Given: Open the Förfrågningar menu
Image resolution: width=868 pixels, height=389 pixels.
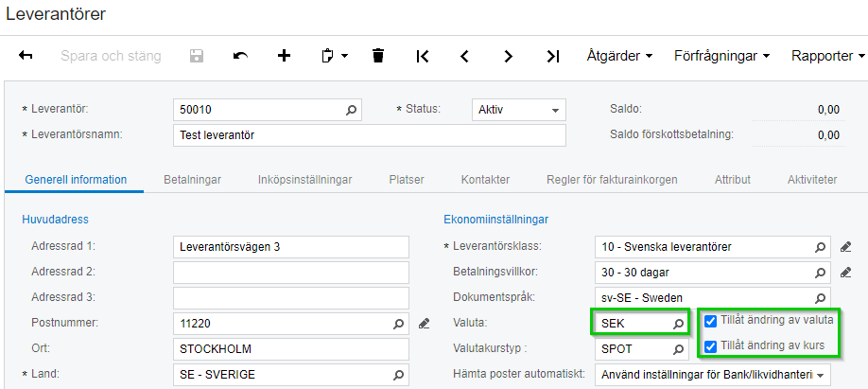Looking at the screenshot, I should tap(720, 56).
